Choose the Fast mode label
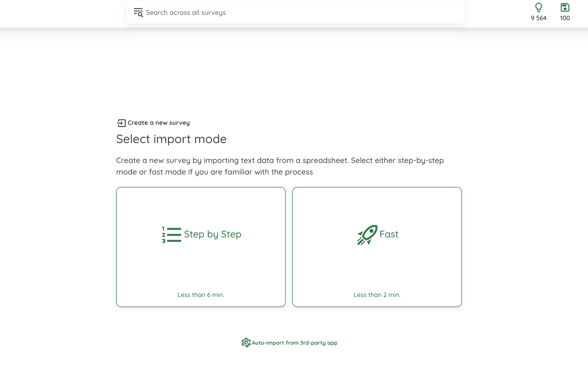The image size is (588, 392). pos(389,234)
